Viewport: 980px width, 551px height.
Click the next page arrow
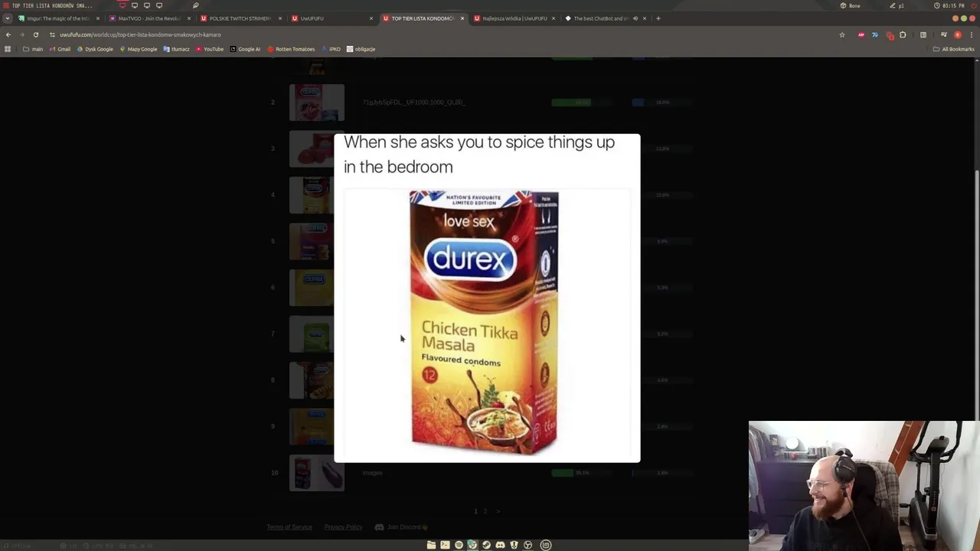click(498, 511)
